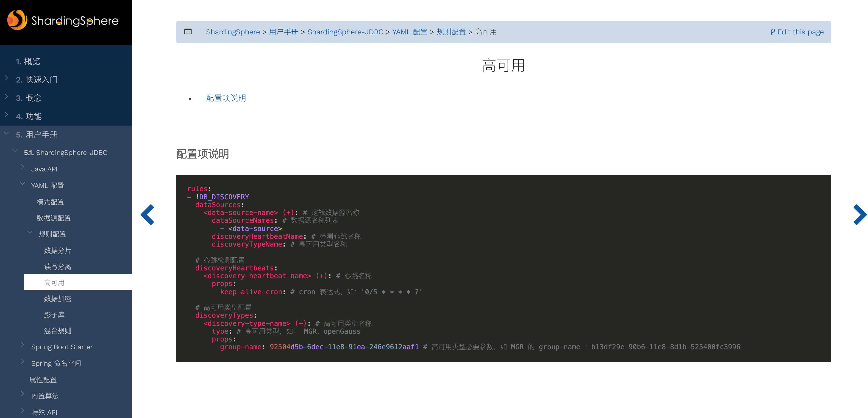The width and height of the screenshot is (868, 418).
Task: Open ShardingSphere-JDBC breadcrumb link
Action: 345,32
